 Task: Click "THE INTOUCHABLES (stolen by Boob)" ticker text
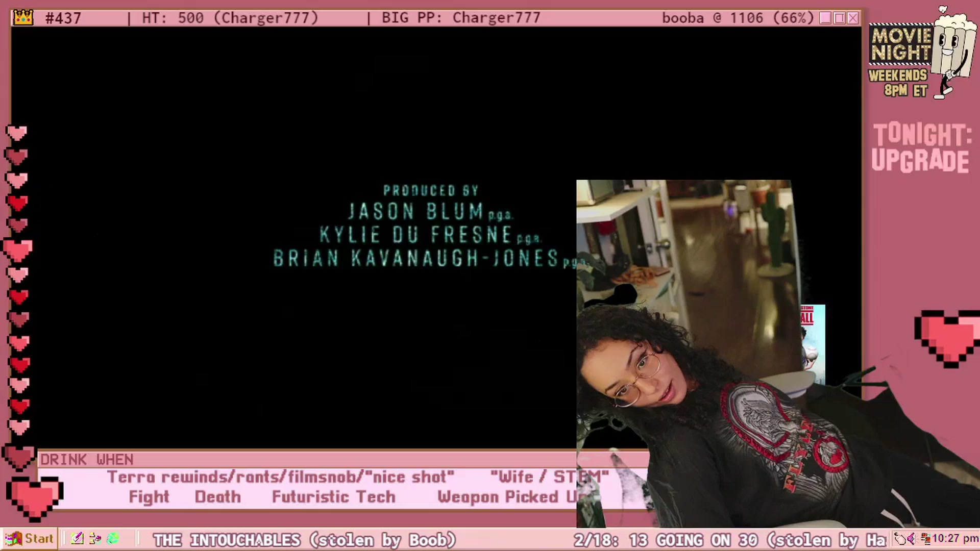coord(304,540)
